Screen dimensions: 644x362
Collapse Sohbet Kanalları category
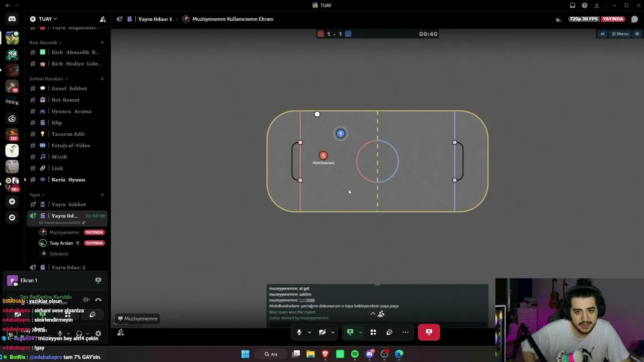pyautogui.click(x=48, y=79)
